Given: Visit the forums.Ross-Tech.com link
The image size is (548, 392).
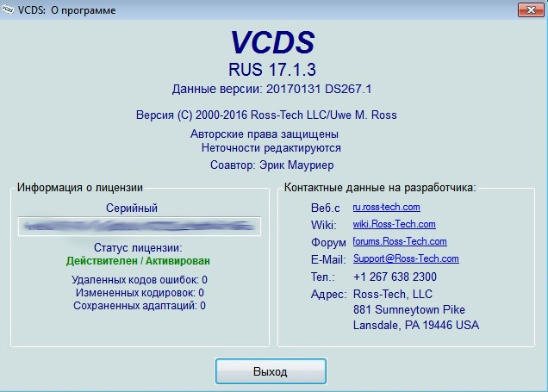Looking at the screenshot, I should point(400,241).
